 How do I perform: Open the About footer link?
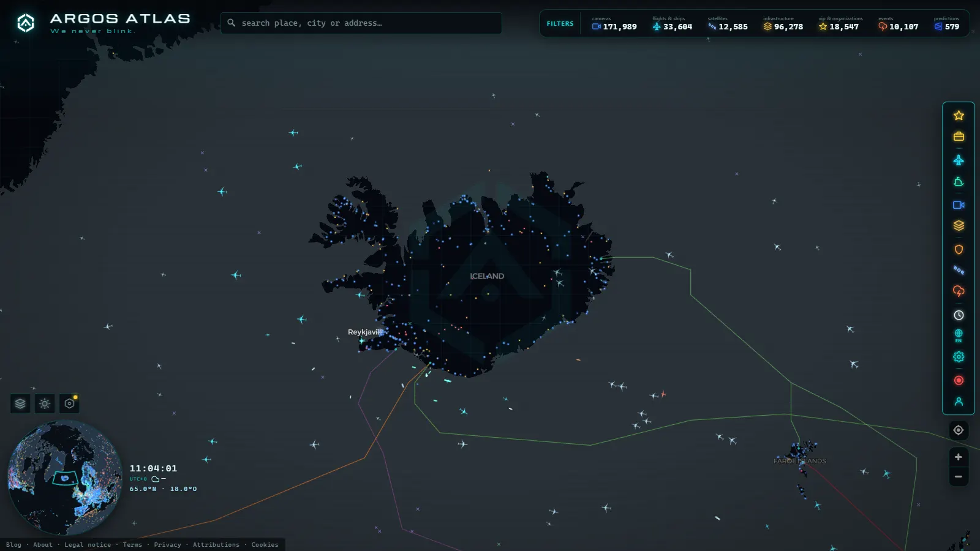coord(43,545)
